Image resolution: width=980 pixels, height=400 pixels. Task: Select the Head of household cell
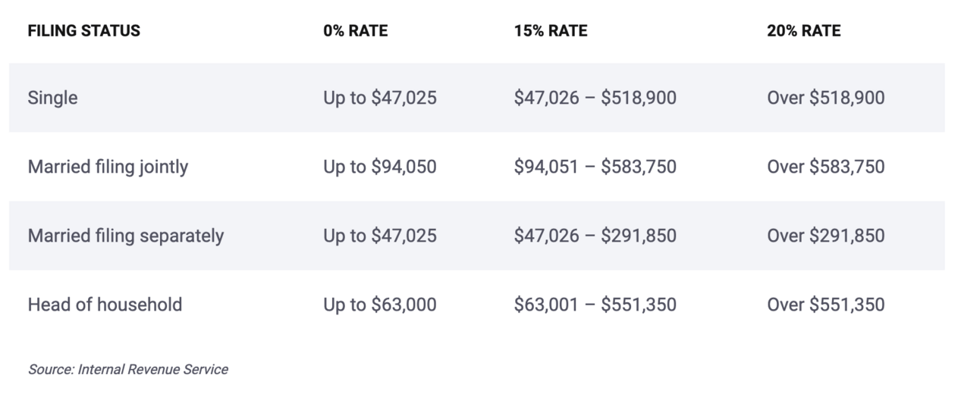pos(105,305)
